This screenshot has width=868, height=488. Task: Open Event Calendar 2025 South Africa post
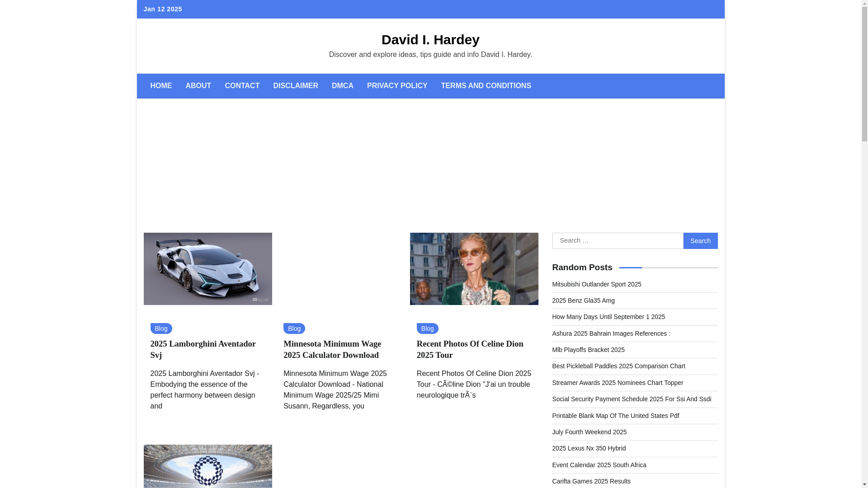point(599,465)
